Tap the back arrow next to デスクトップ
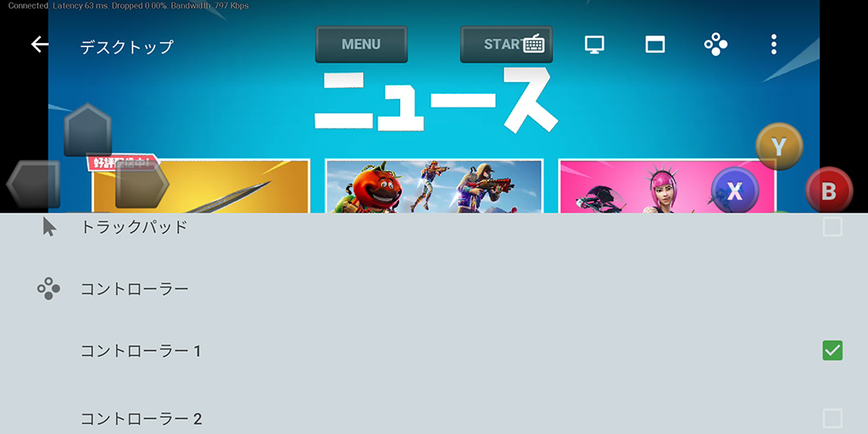This screenshot has width=868, height=434. click(40, 44)
